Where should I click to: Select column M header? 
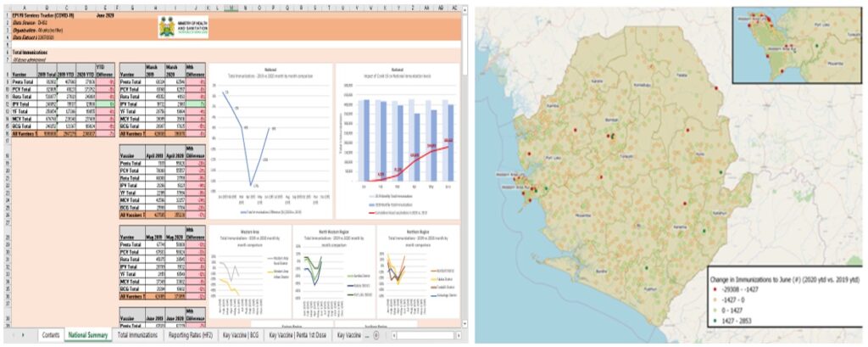[x=232, y=5]
